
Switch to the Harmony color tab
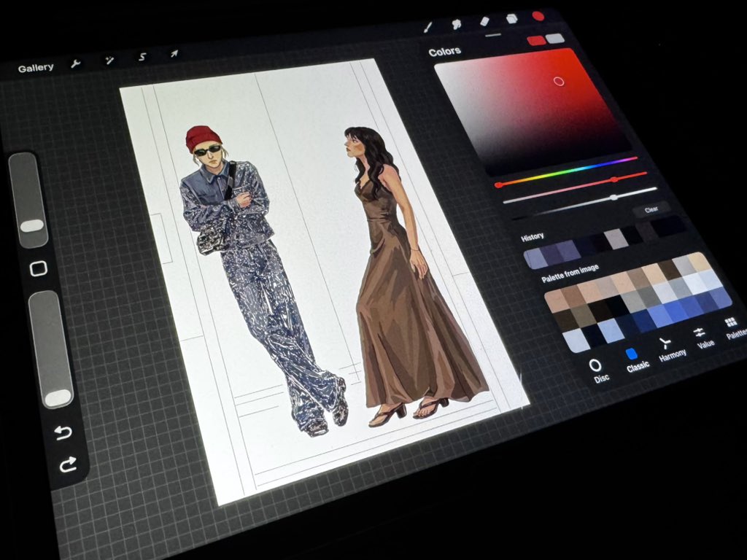click(670, 349)
